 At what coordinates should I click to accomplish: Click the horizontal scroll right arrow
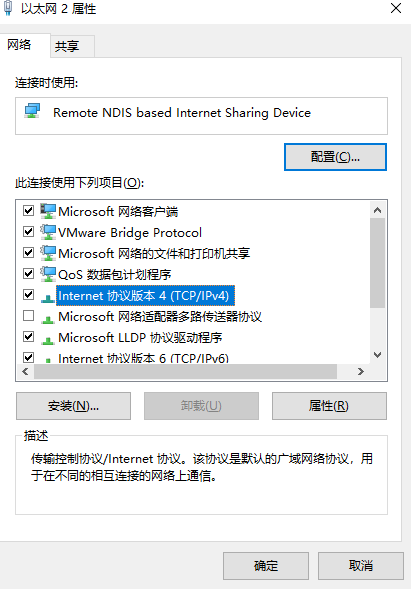click(x=361, y=372)
